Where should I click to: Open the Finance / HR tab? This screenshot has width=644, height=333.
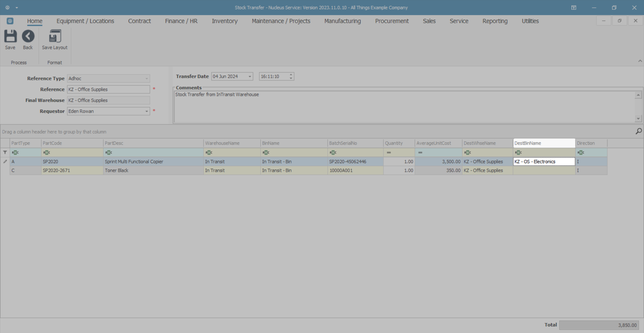pos(181,21)
